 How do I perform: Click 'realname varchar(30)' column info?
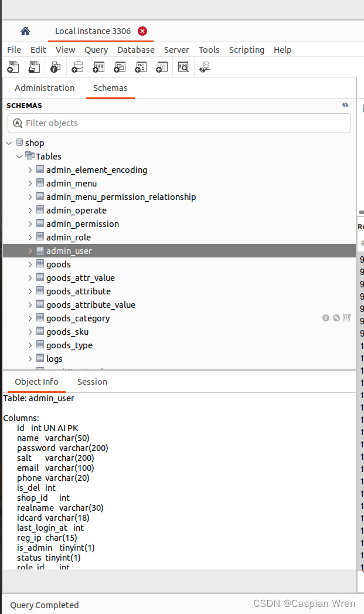click(x=60, y=508)
